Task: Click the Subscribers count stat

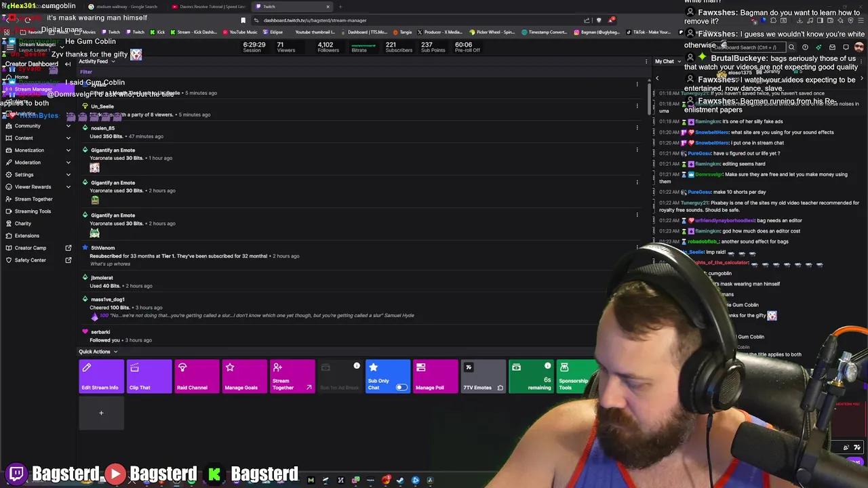Action: point(399,47)
